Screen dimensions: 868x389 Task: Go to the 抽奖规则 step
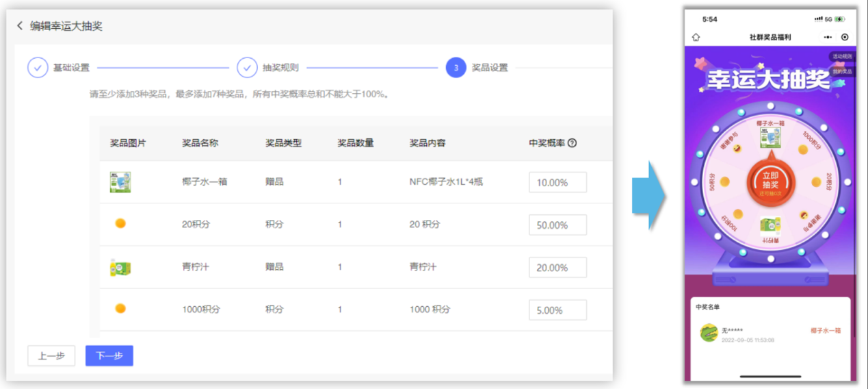[x=247, y=68]
